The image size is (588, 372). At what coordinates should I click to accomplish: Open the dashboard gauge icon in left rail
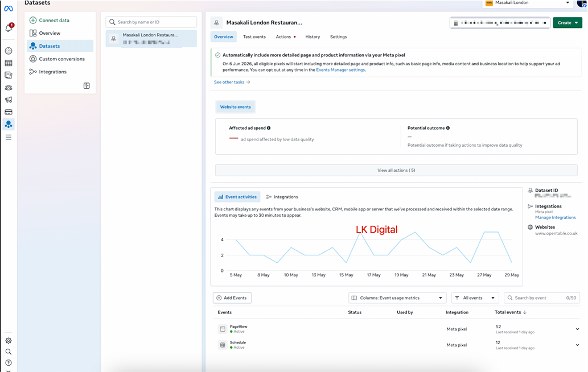click(x=8, y=51)
